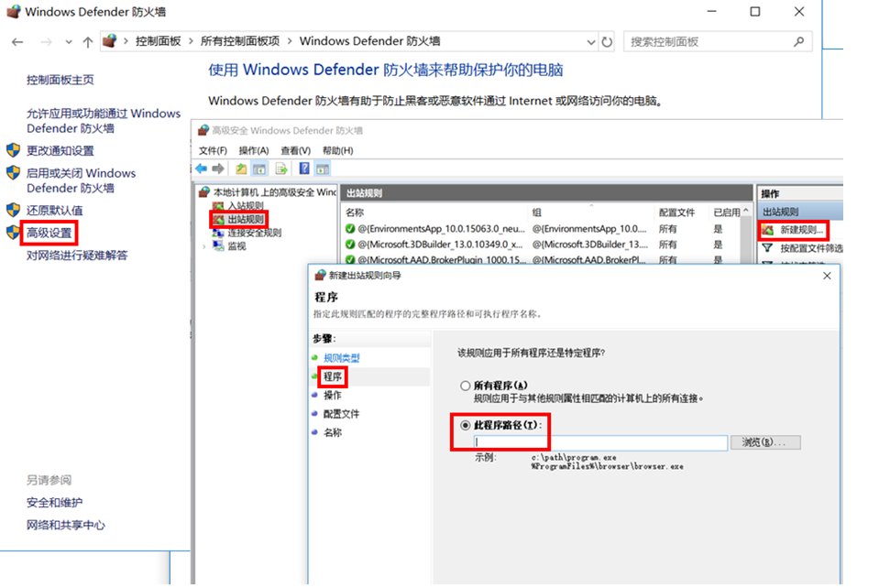The height and width of the screenshot is (588, 879).
Task: Click the 入站规则 shield icon
Action: (x=219, y=205)
